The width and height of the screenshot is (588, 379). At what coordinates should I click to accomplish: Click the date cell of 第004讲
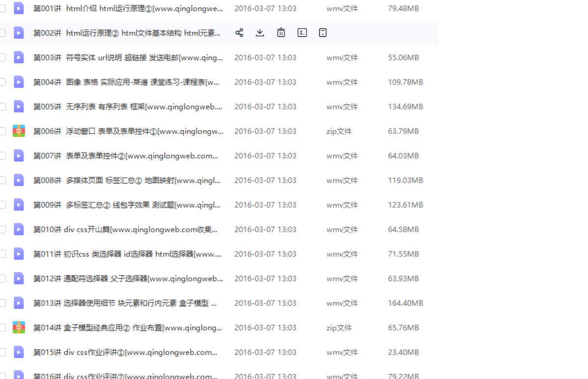[265, 81]
